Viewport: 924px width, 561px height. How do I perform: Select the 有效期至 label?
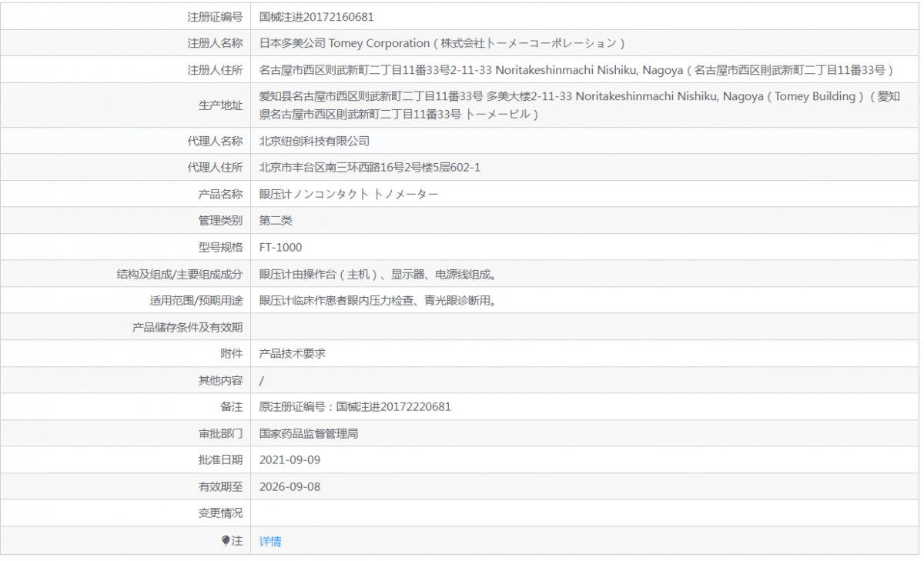tap(220, 486)
